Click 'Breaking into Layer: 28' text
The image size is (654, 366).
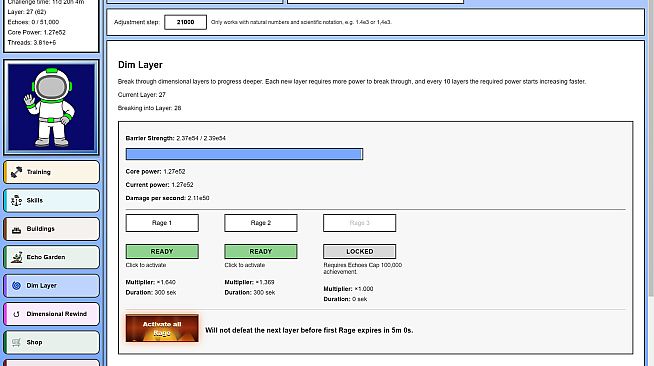(x=149, y=108)
